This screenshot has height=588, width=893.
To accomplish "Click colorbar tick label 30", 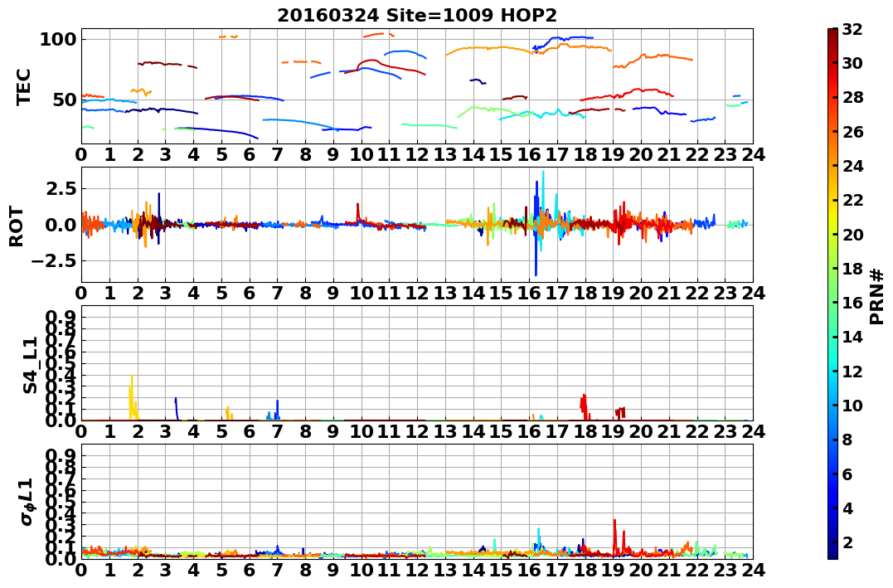I will [x=852, y=63].
